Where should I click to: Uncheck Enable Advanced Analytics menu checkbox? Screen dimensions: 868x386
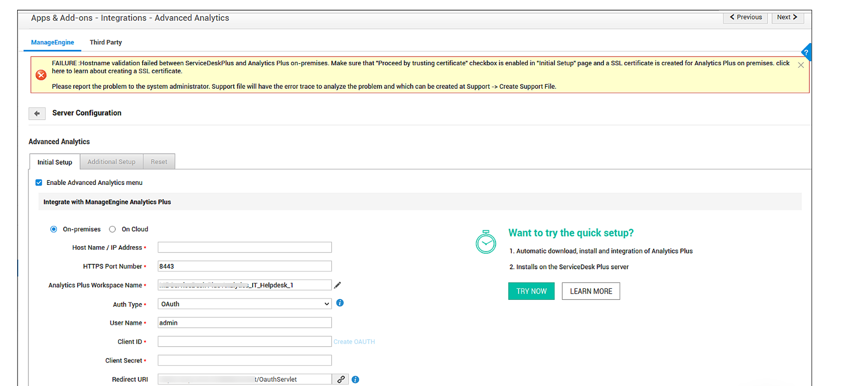[x=39, y=182]
